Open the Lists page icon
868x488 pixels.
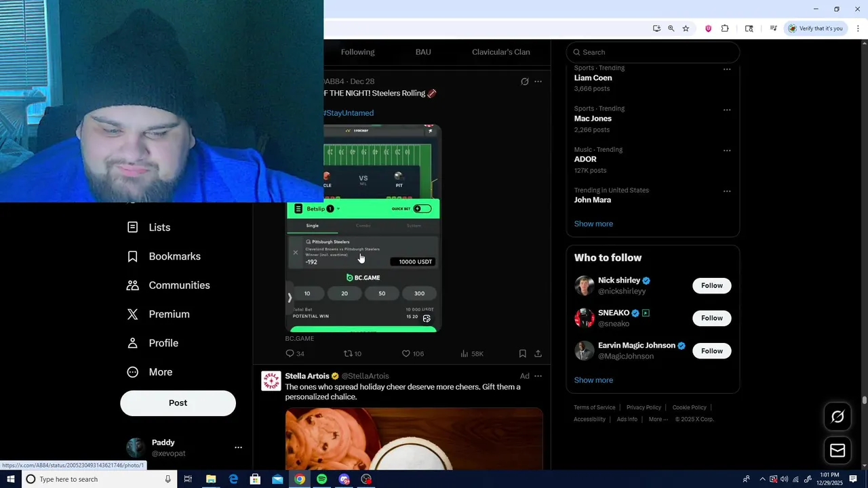pyautogui.click(x=133, y=228)
